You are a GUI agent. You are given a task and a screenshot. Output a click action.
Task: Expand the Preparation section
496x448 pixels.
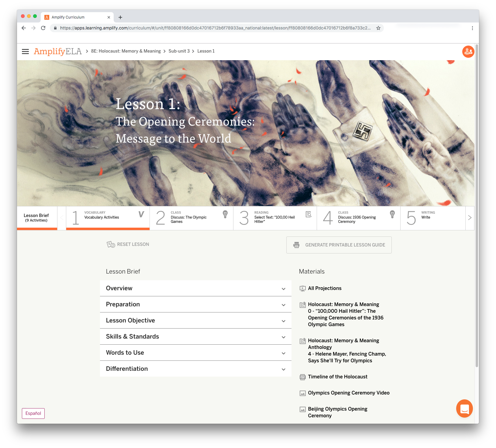(195, 304)
